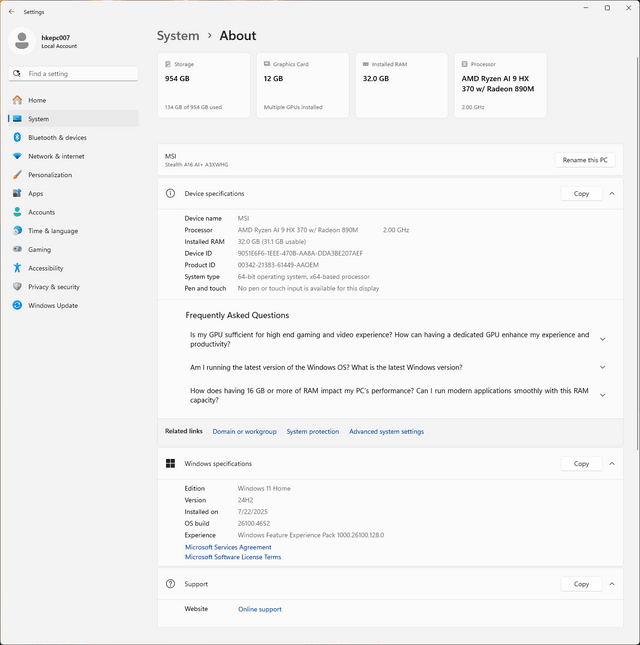Open the AMD Ryzen processor card
The width and height of the screenshot is (640, 645).
(501, 85)
